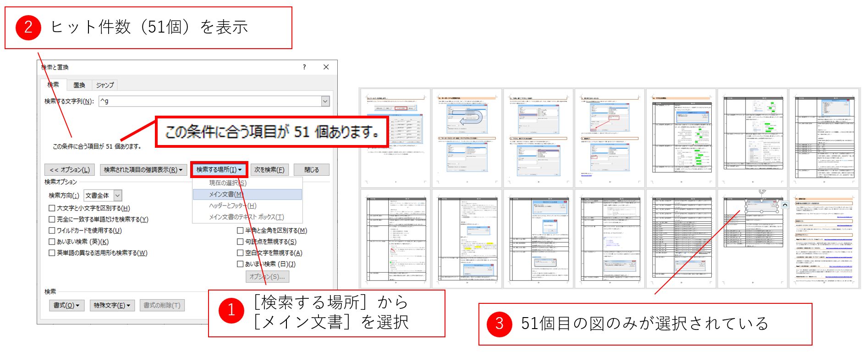Open the 検索方向 dropdown
868x352 pixels.
(118, 196)
